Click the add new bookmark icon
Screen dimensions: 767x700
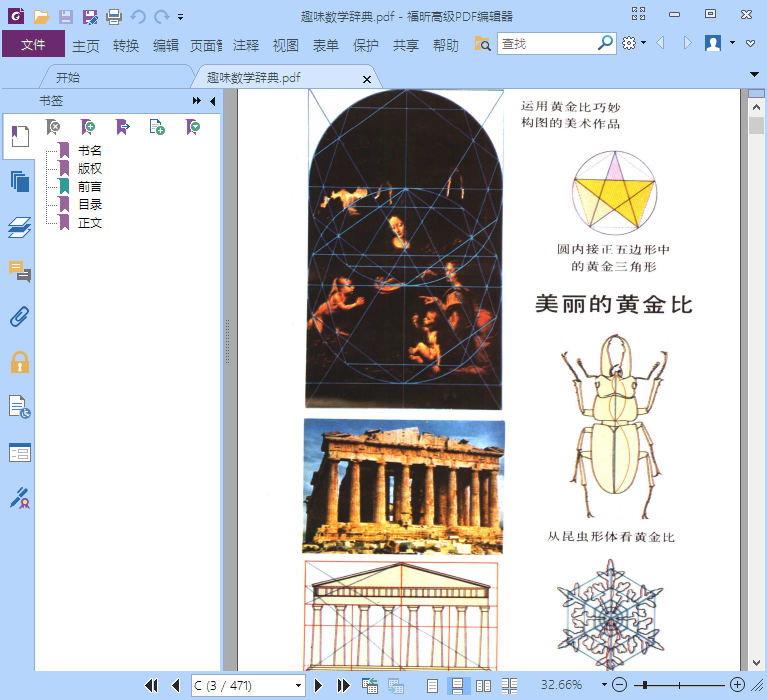[x=88, y=127]
